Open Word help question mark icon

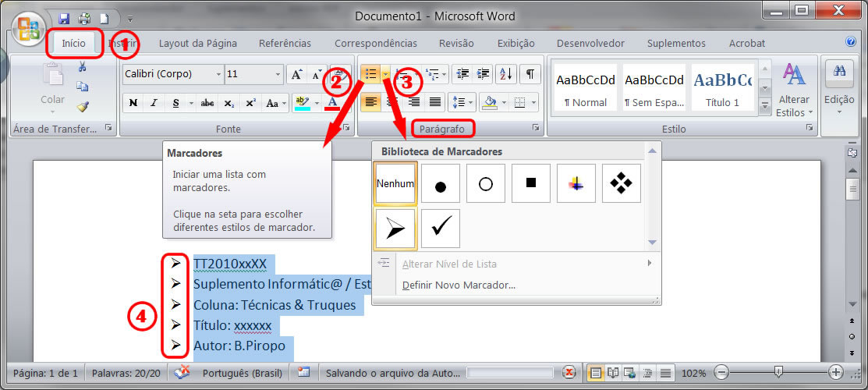[851, 41]
